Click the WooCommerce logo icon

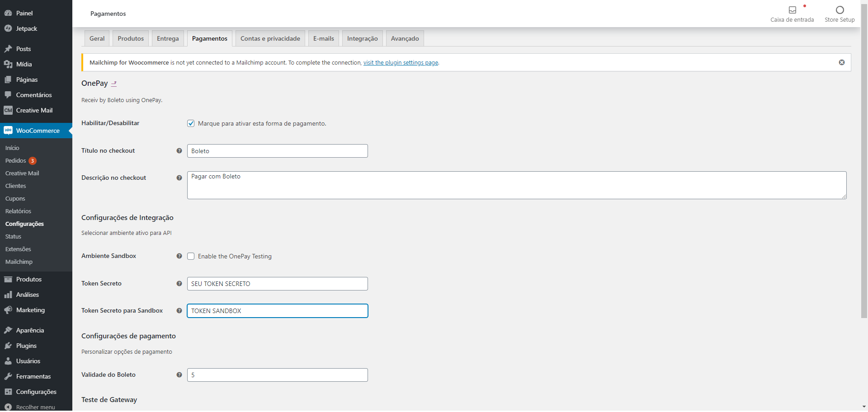tap(8, 131)
